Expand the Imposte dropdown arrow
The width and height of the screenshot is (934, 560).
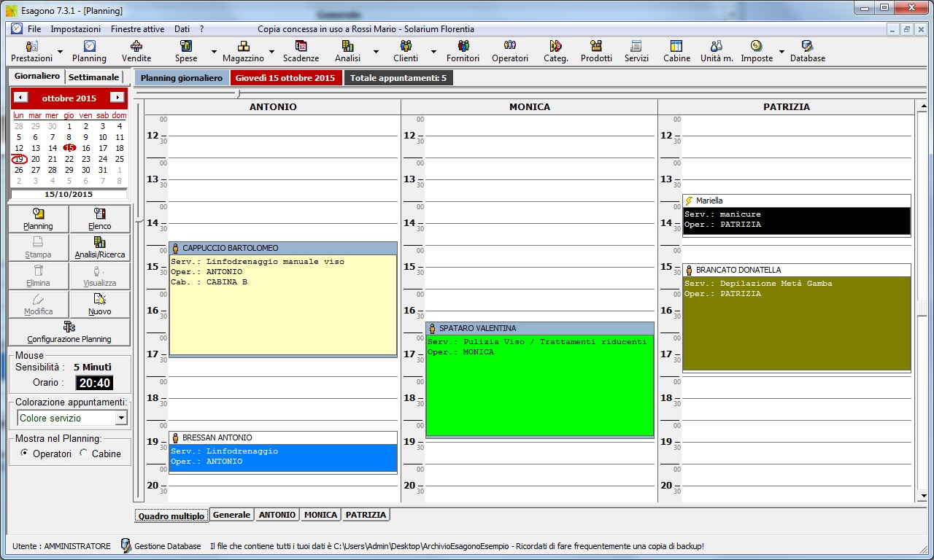781,52
